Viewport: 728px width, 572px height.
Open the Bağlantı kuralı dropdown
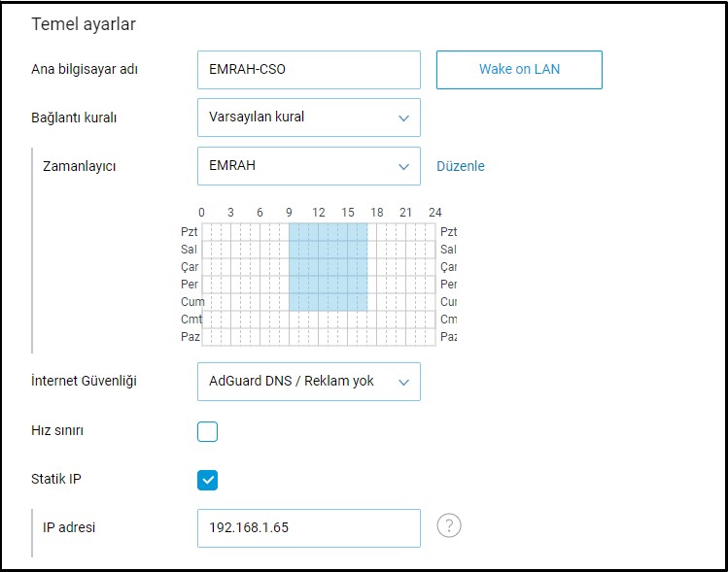tap(308, 118)
